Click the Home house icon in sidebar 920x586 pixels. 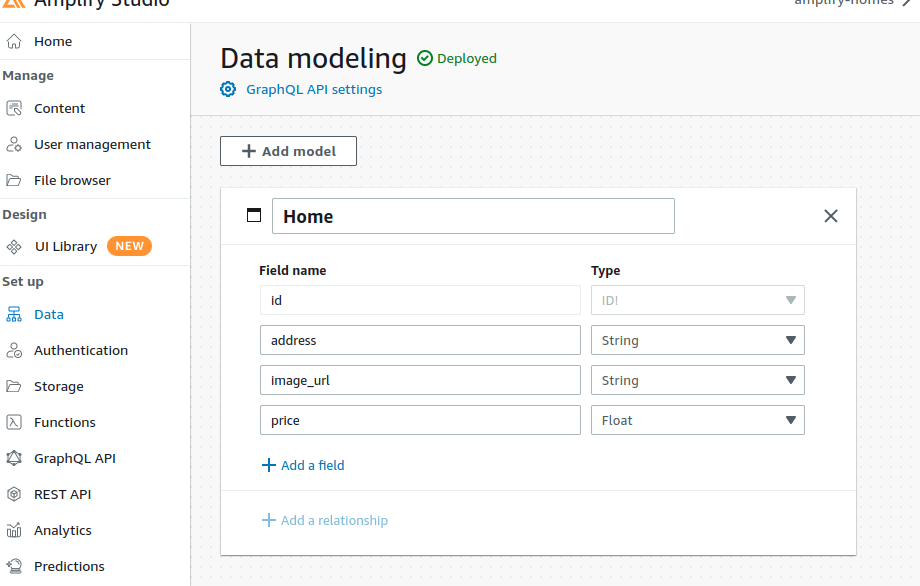pos(14,42)
